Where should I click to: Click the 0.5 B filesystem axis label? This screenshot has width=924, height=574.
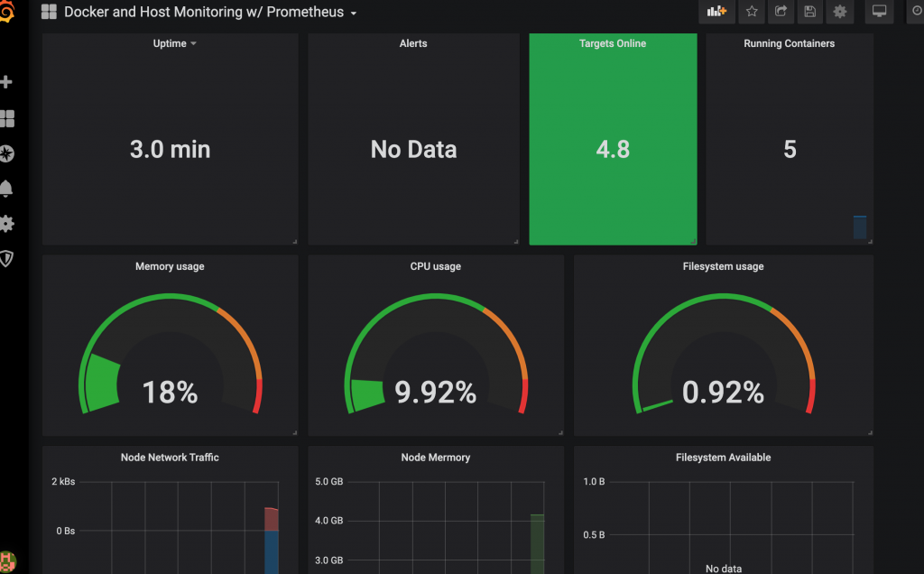click(x=594, y=535)
